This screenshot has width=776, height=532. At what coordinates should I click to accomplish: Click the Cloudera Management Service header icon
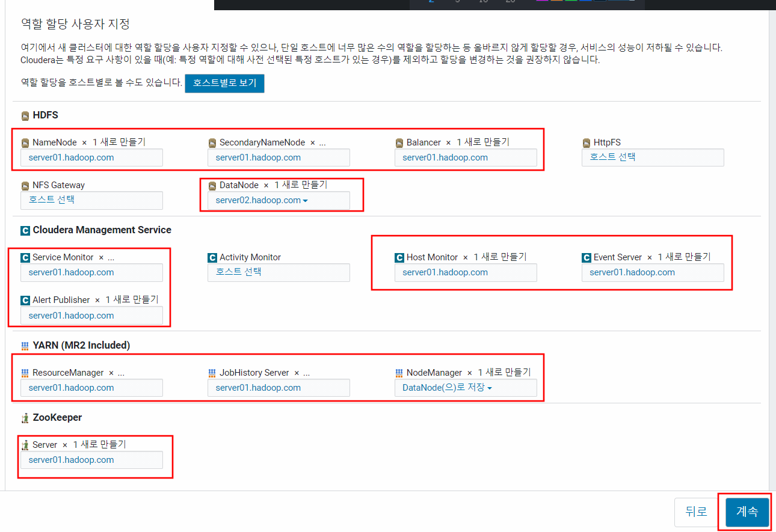[x=25, y=230]
